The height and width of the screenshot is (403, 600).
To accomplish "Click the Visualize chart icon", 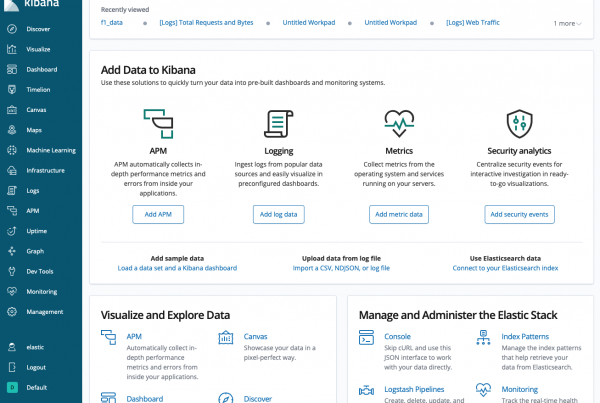I will click(12, 49).
